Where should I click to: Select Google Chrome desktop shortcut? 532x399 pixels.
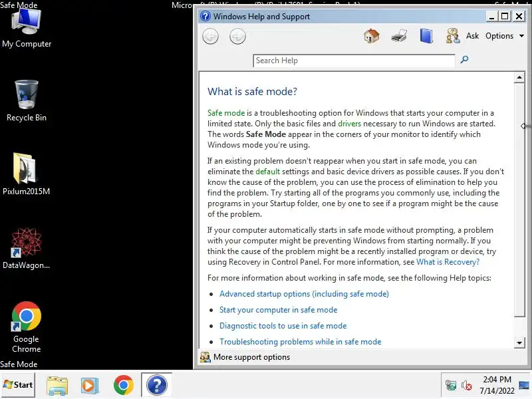click(x=27, y=327)
